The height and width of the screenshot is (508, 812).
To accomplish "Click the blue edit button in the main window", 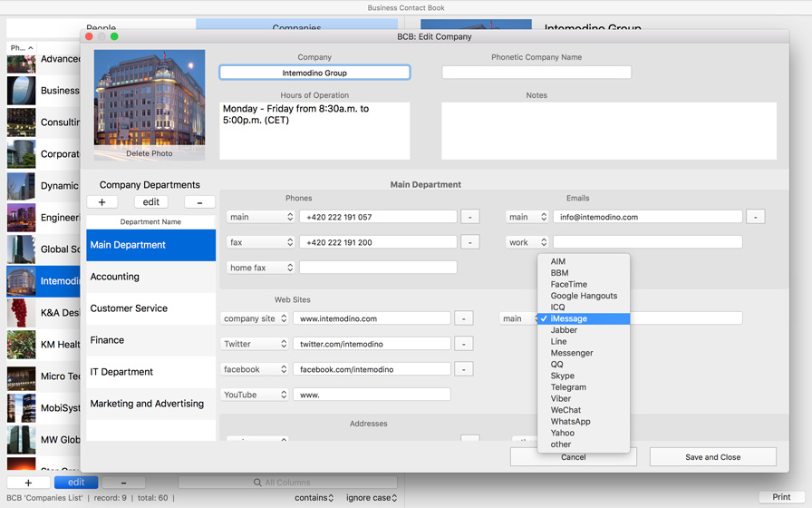I will click(76, 482).
